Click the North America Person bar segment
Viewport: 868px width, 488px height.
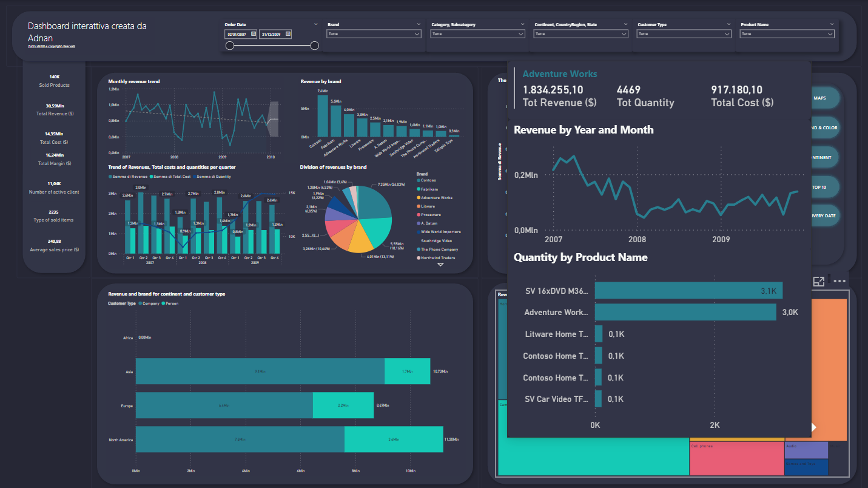point(394,439)
